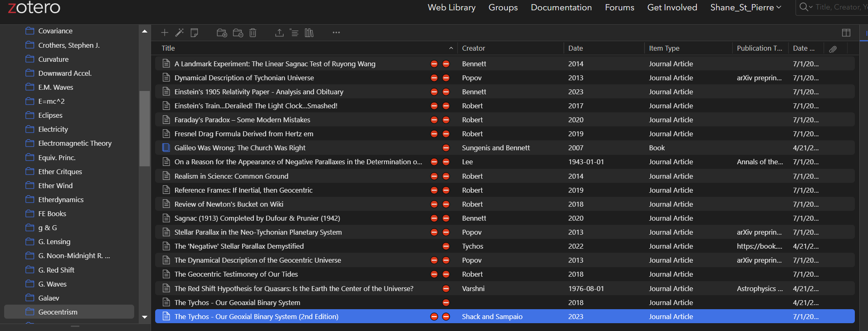Screen dimensions: 868x331
Task: Click the export upload-arrow icon
Action: [279, 33]
